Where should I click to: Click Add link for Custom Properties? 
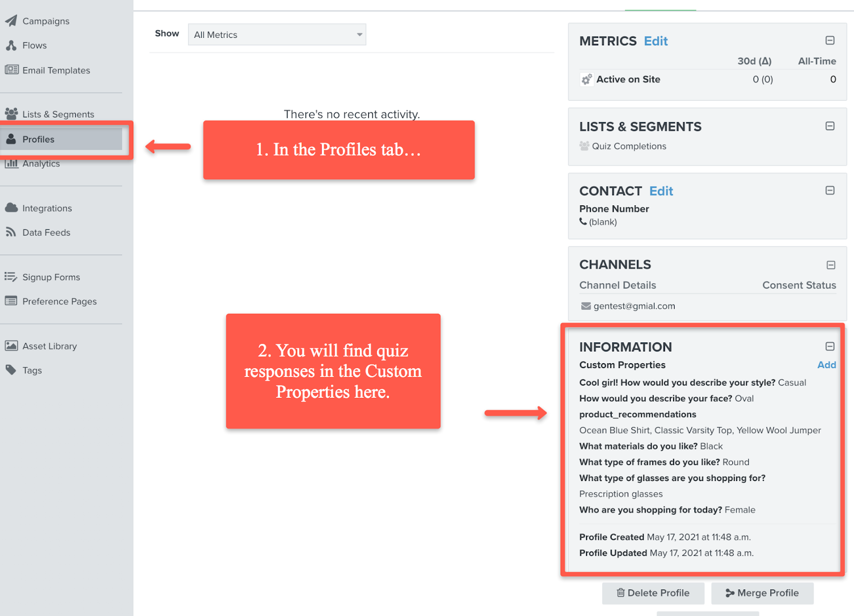point(826,365)
